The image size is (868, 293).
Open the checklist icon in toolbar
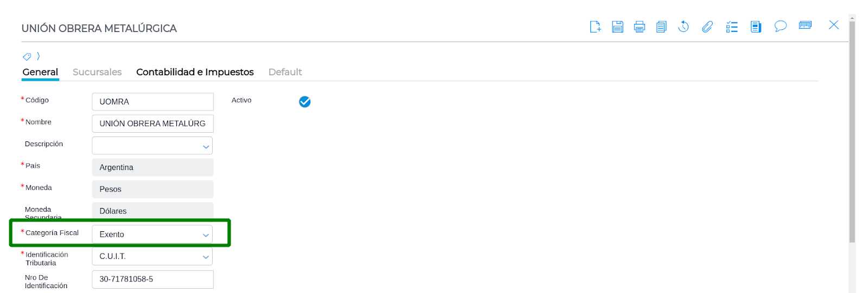click(732, 27)
